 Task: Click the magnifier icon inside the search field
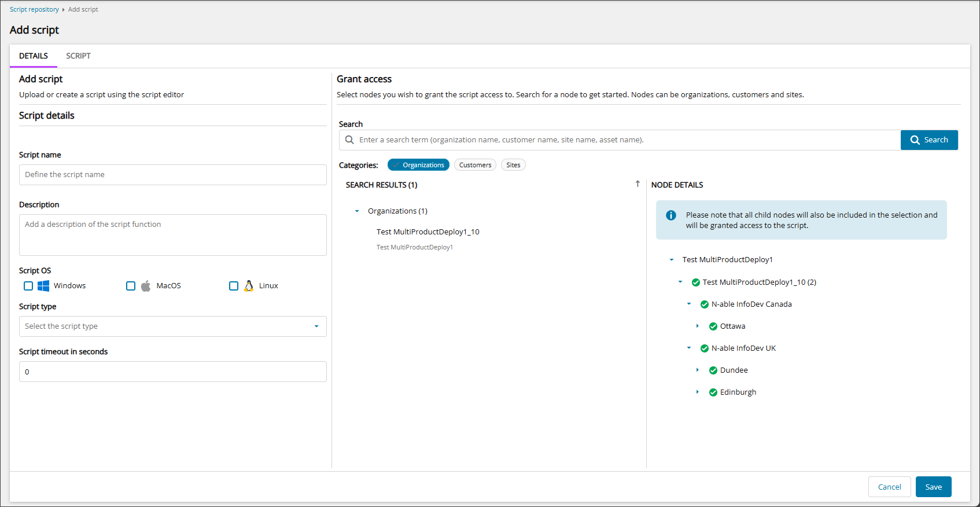tap(349, 140)
